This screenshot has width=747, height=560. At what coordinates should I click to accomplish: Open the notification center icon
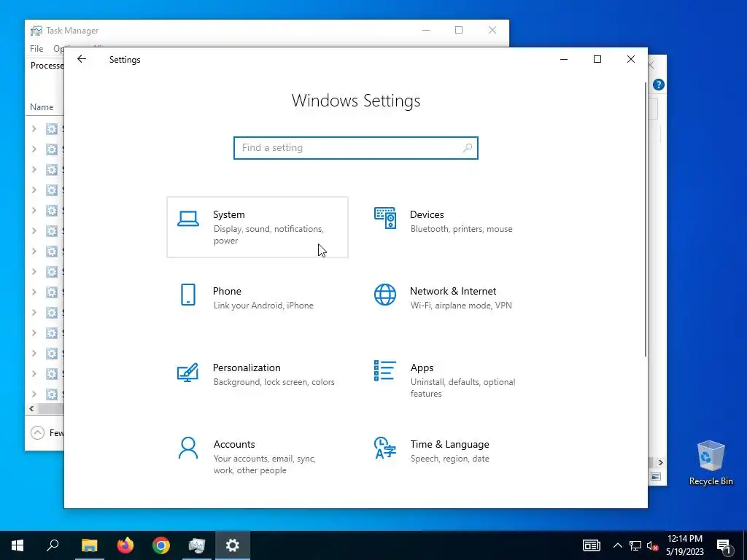pos(724,547)
